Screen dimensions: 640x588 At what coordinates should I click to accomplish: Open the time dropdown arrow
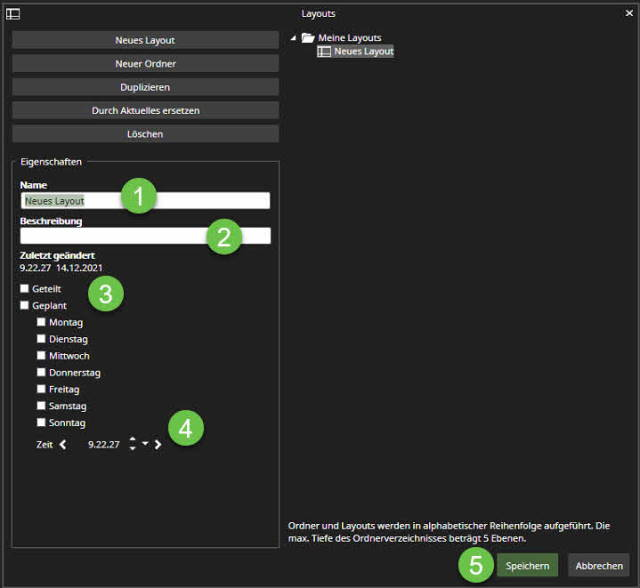tap(145, 444)
